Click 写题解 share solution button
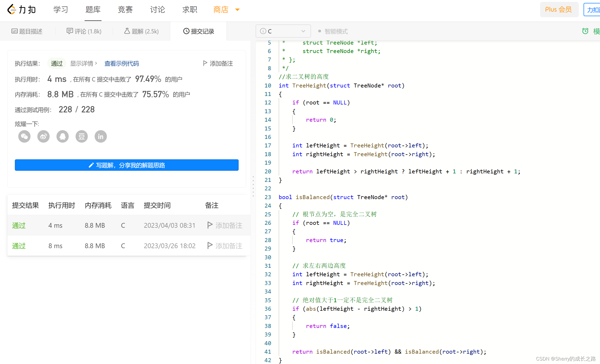600x364 pixels. [127, 165]
